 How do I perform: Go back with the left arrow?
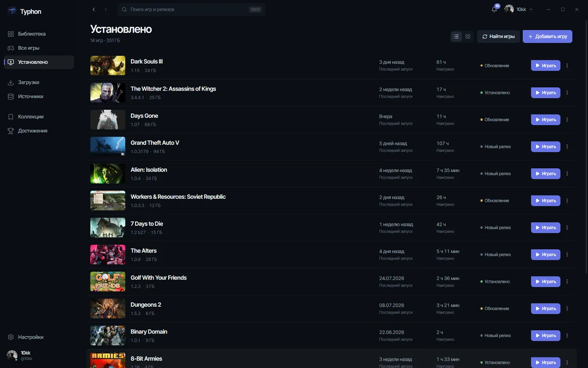click(94, 9)
